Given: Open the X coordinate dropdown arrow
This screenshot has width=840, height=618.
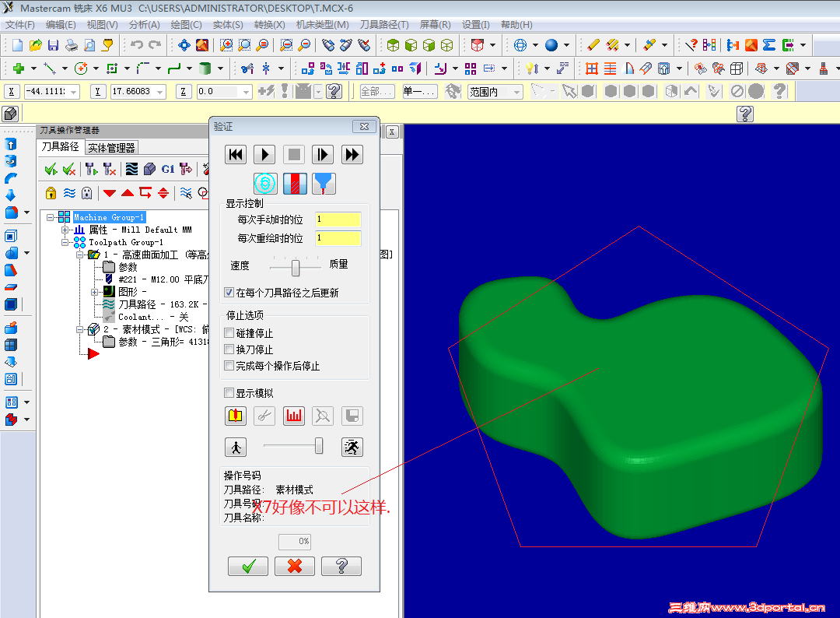Looking at the screenshot, I should 73,92.
